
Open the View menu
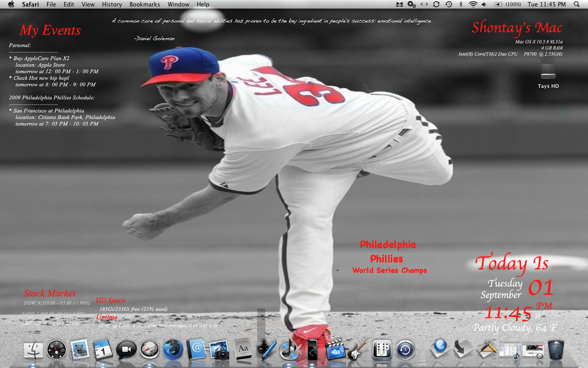pos(88,4)
